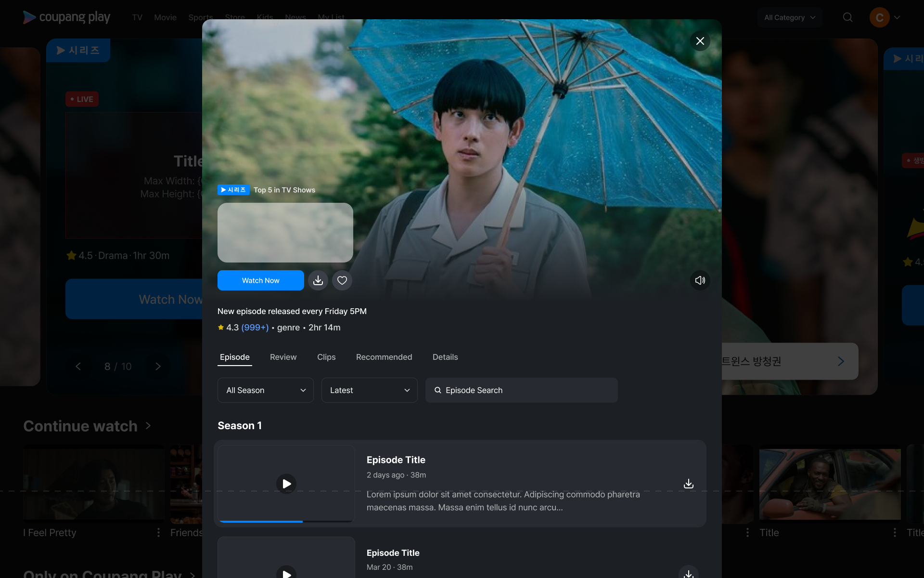Click the download icon beside Watch Now
This screenshot has height=578, width=924.
tap(318, 280)
